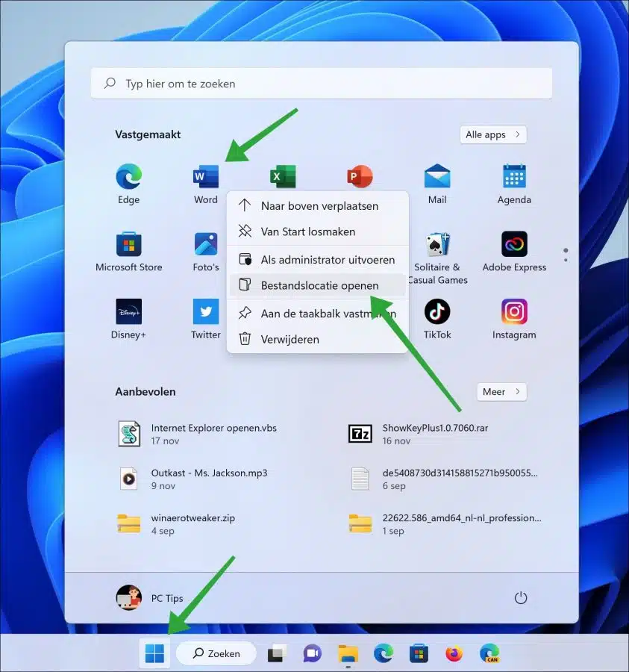The width and height of the screenshot is (629, 672).
Task: Click the Windows Start button on taskbar
Action: (x=154, y=653)
